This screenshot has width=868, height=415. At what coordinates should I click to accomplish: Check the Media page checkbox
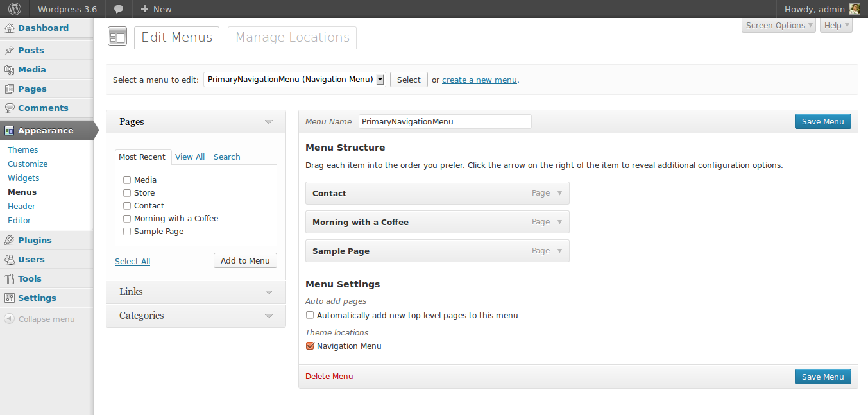tap(127, 180)
